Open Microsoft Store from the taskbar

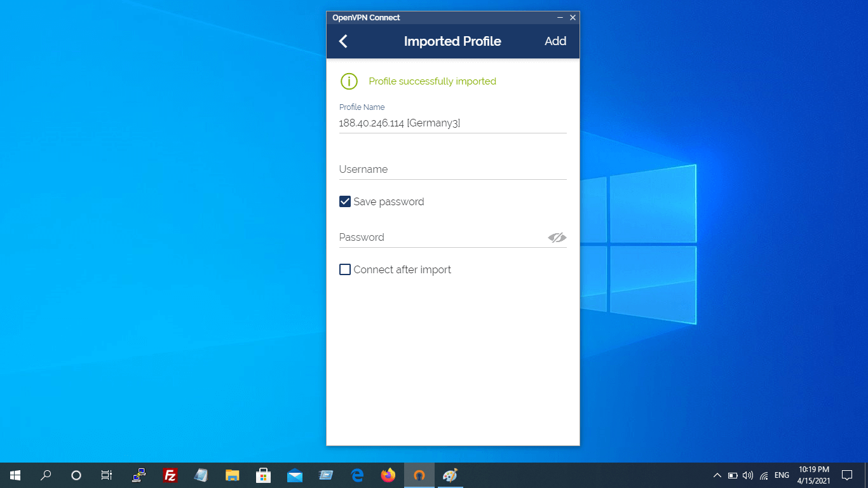pyautogui.click(x=263, y=475)
